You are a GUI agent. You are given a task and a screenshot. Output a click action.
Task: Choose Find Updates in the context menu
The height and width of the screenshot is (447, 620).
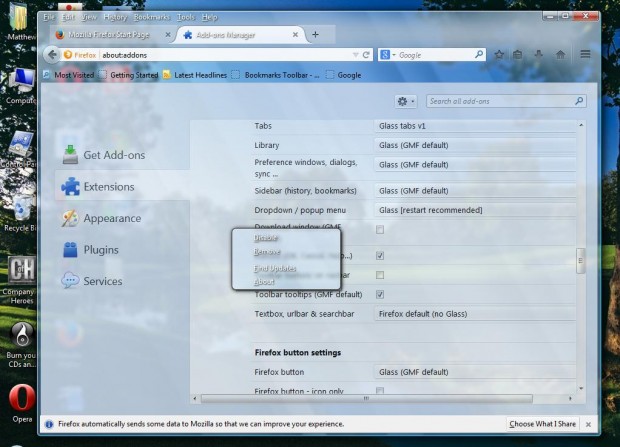(x=286, y=268)
